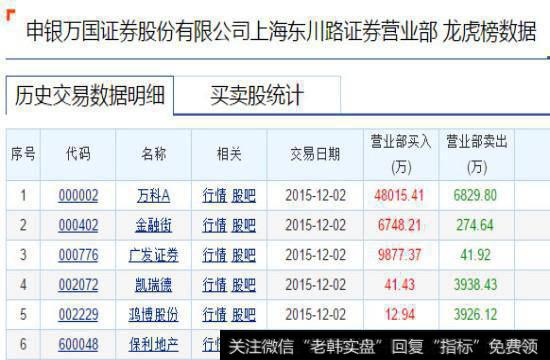Click the 2015-12-02 date in 鸿博股份 row
Screen dimensions: 550x360
coord(315,315)
